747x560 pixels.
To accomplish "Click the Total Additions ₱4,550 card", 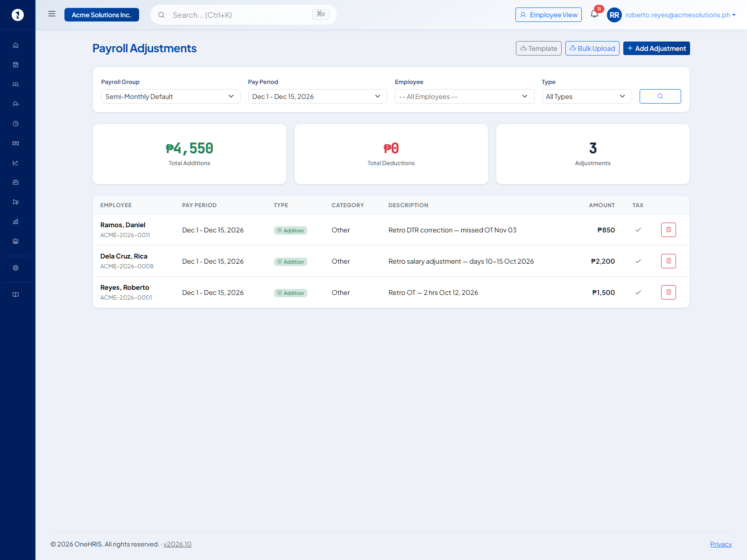I will click(190, 154).
